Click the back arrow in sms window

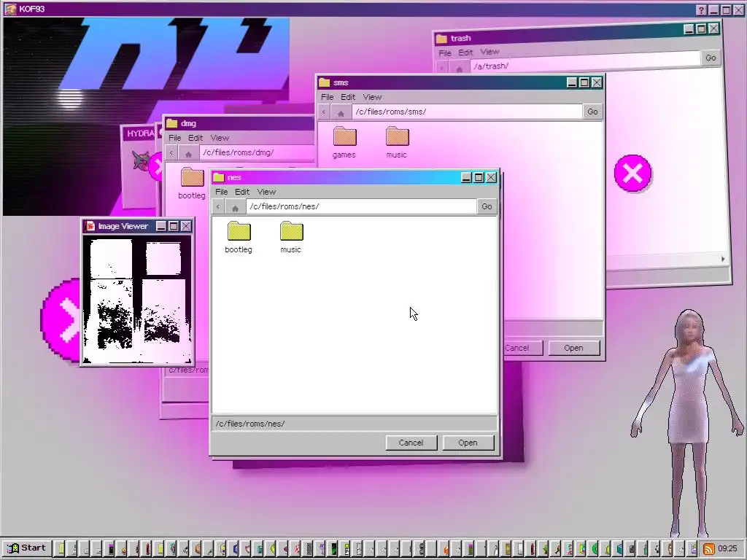(324, 112)
